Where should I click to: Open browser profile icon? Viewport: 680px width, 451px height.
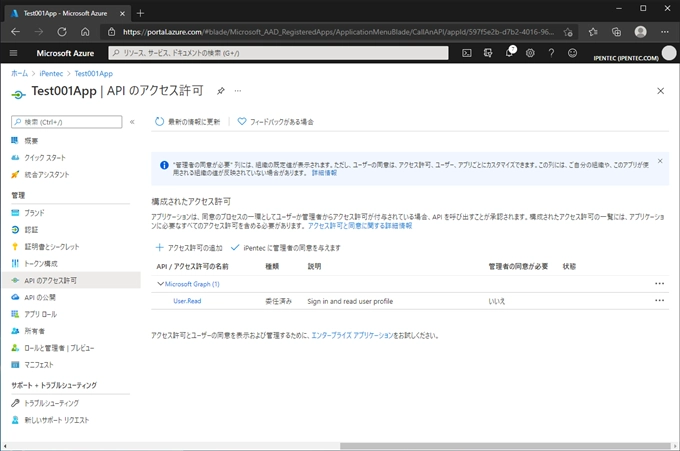[641, 32]
